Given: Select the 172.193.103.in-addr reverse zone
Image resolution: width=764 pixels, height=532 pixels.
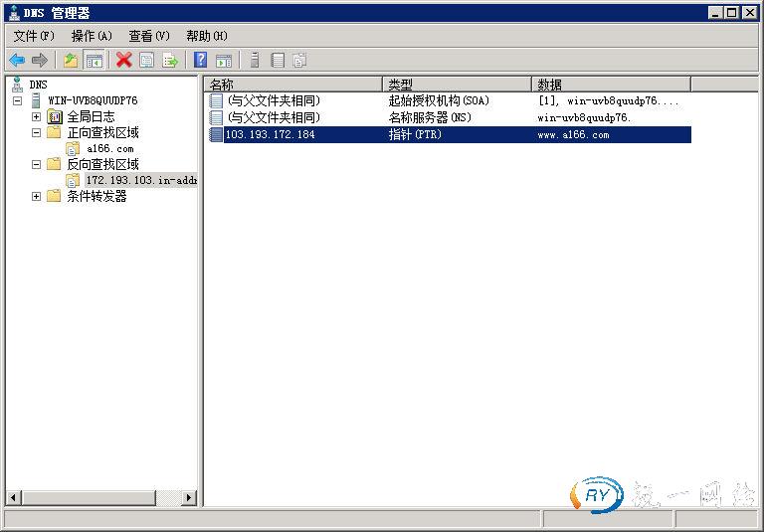Looking at the screenshot, I should (x=141, y=180).
